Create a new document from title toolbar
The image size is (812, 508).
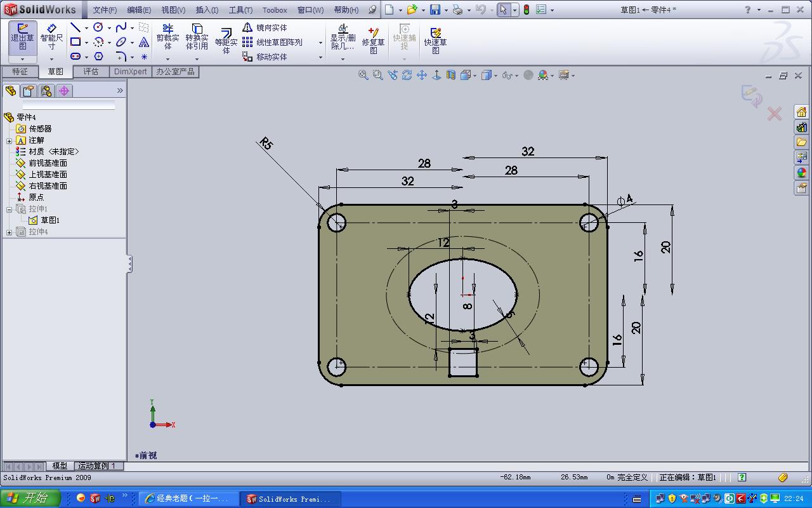tap(390, 10)
